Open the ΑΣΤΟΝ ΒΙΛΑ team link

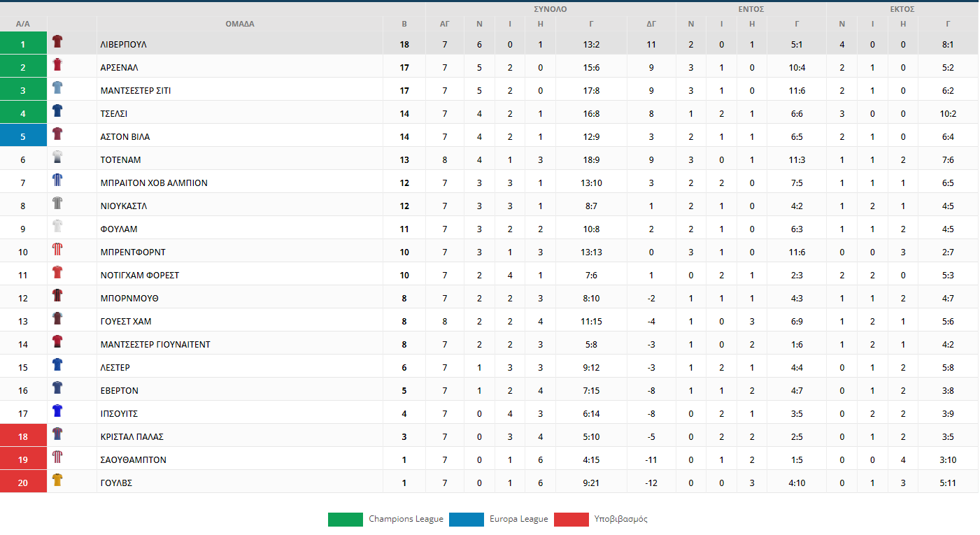coord(125,137)
